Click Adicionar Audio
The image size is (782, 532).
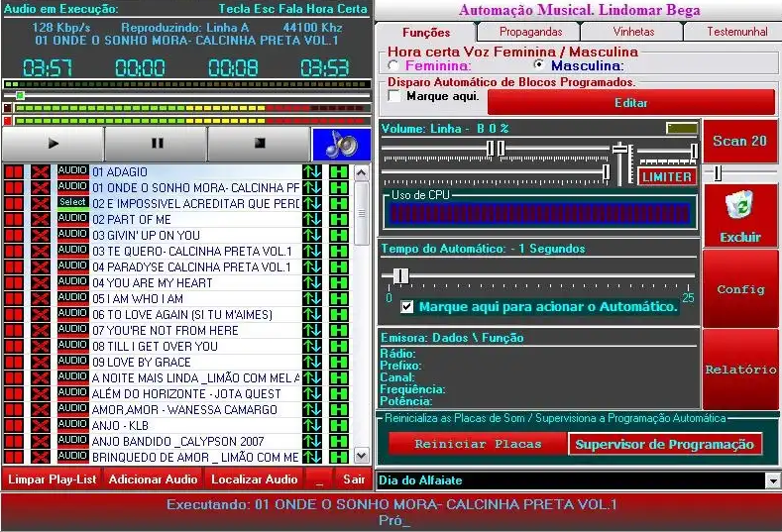point(153,479)
